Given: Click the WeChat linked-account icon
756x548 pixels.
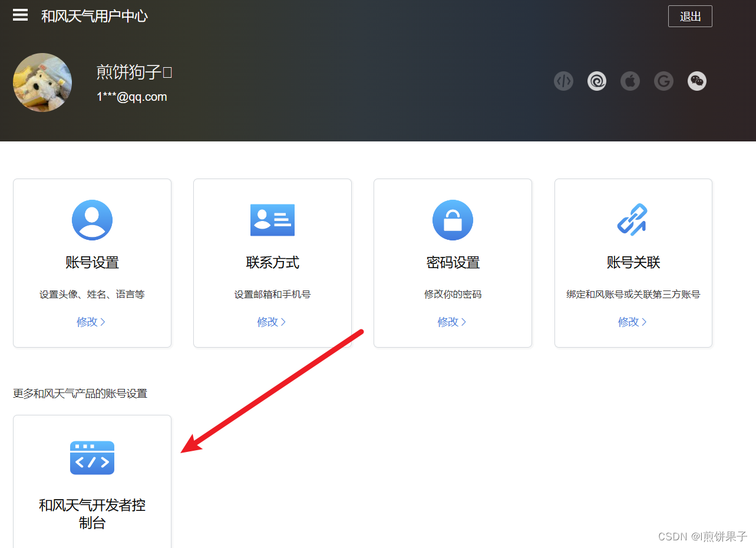Looking at the screenshot, I should [697, 81].
